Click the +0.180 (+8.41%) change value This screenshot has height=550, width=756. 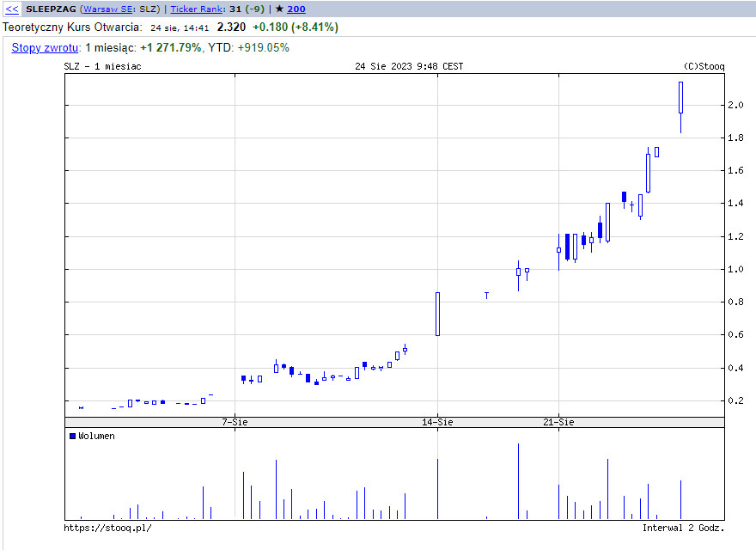tap(296, 27)
